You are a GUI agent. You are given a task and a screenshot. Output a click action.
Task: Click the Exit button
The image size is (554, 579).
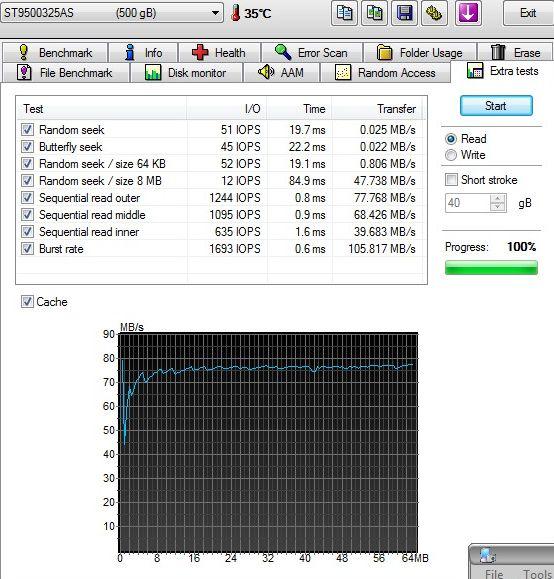point(528,13)
